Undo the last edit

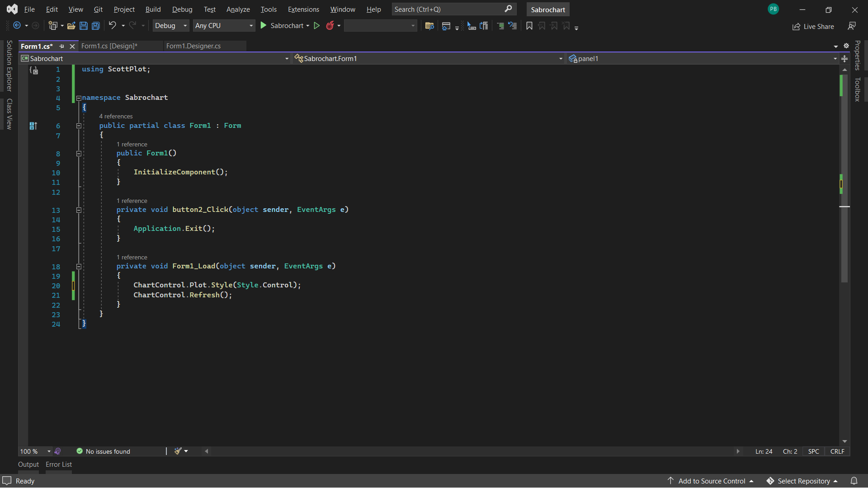click(113, 26)
